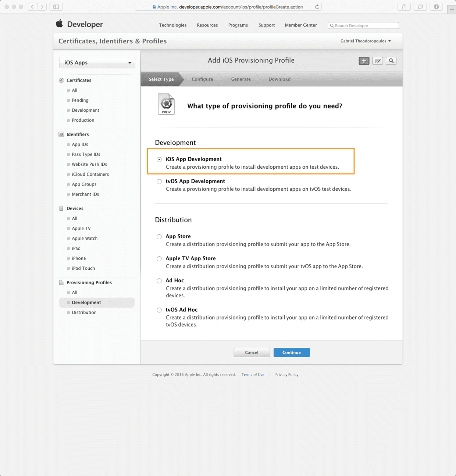Open Apple Watch devices in sidebar

click(85, 238)
